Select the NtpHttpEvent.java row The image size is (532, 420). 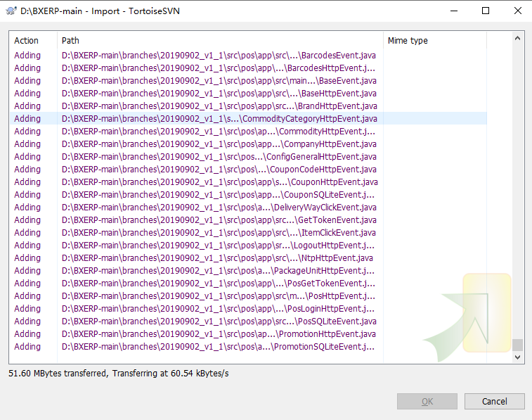(x=248, y=258)
